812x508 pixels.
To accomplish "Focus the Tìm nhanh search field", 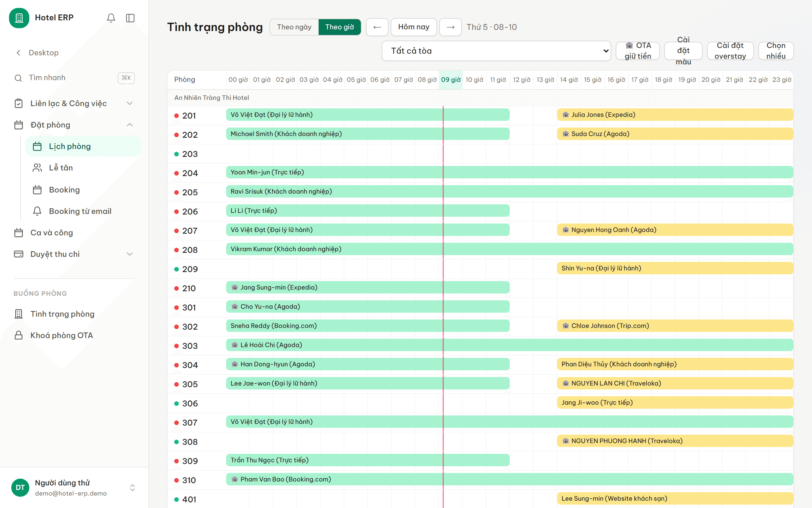I will click(74, 78).
